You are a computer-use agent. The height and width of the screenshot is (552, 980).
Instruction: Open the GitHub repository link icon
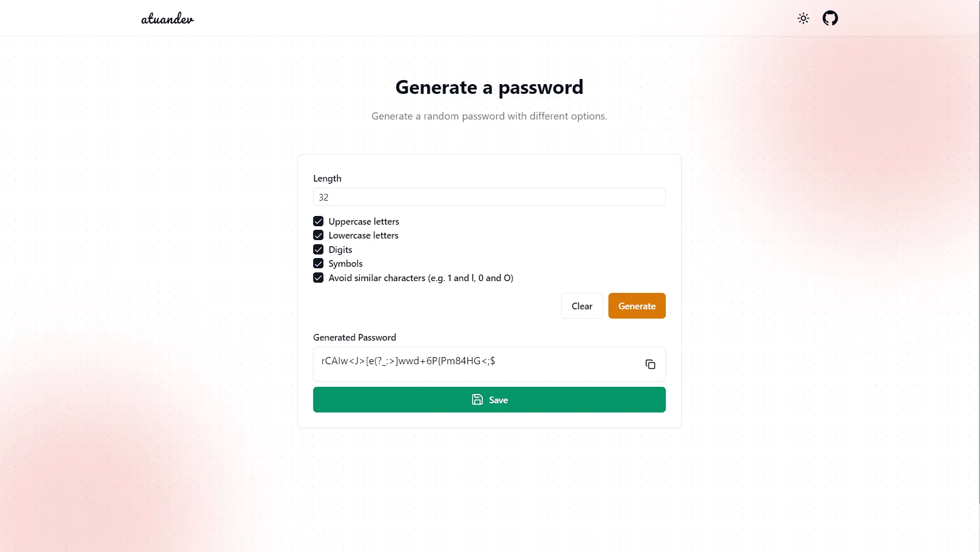pos(830,18)
